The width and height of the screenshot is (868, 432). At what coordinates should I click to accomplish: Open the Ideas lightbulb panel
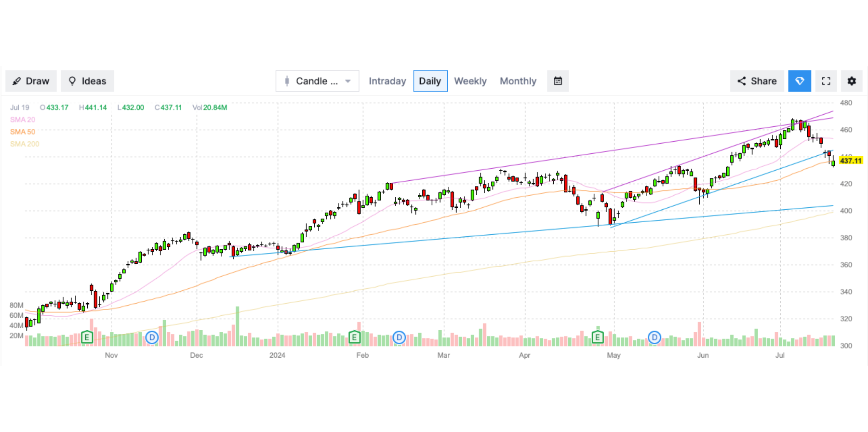pyautogui.click(x=87, y=81)
